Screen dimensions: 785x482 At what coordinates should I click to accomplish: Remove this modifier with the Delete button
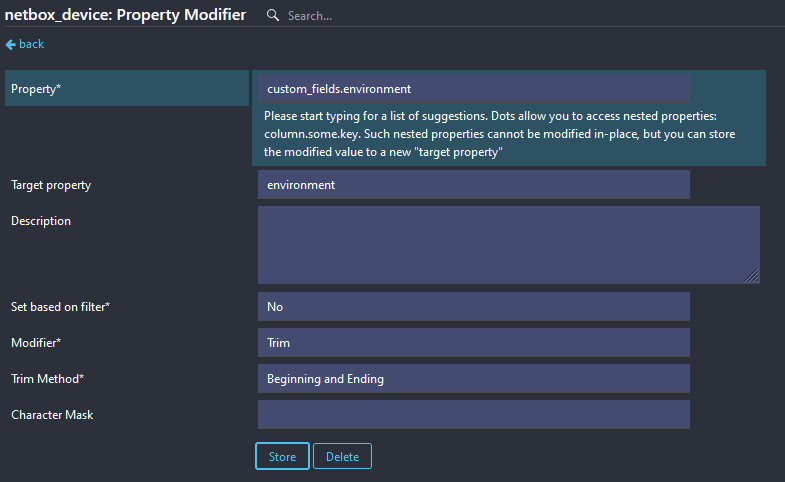pos(342,456)
